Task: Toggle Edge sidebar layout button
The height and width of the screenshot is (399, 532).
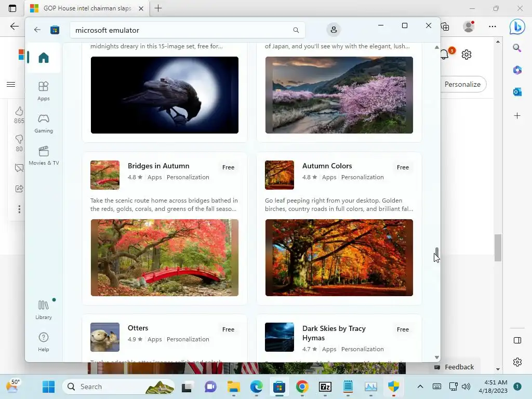Action: coord(517,340)
